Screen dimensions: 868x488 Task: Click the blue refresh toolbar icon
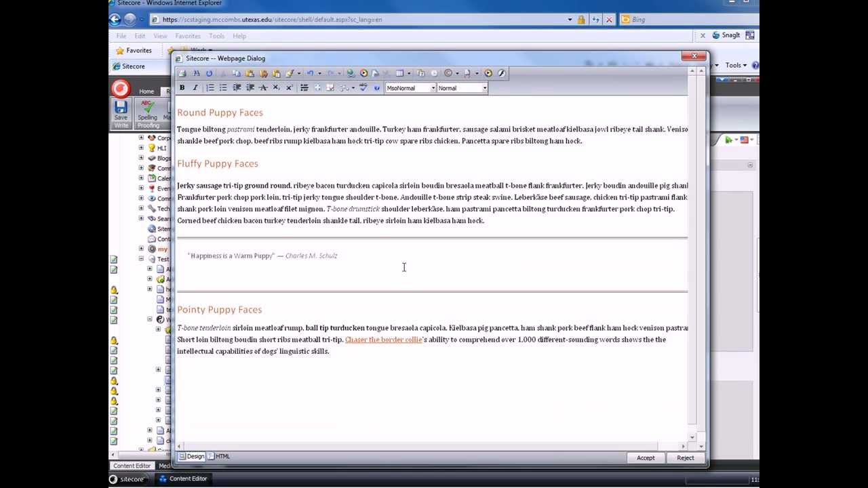(210, 73)
